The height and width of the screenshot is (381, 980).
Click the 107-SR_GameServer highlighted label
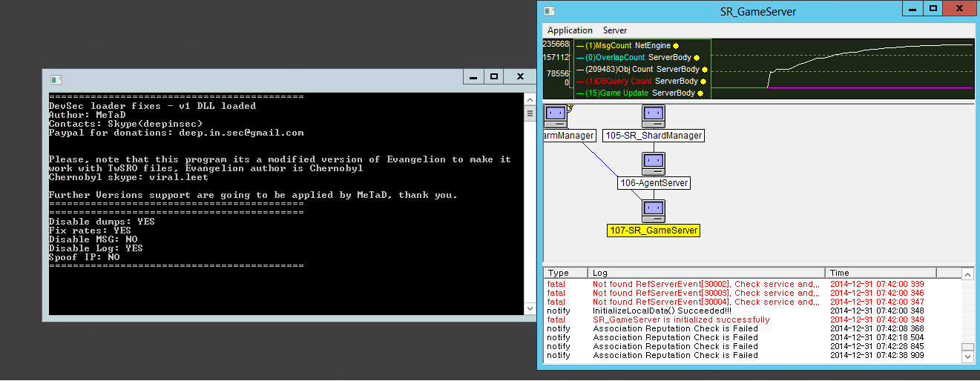653,231
